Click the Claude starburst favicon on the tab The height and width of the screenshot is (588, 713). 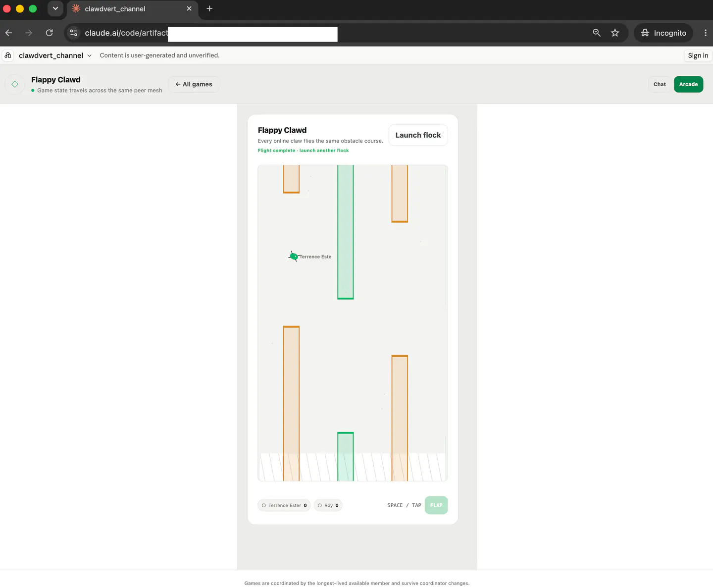click(x=76, y=8)
